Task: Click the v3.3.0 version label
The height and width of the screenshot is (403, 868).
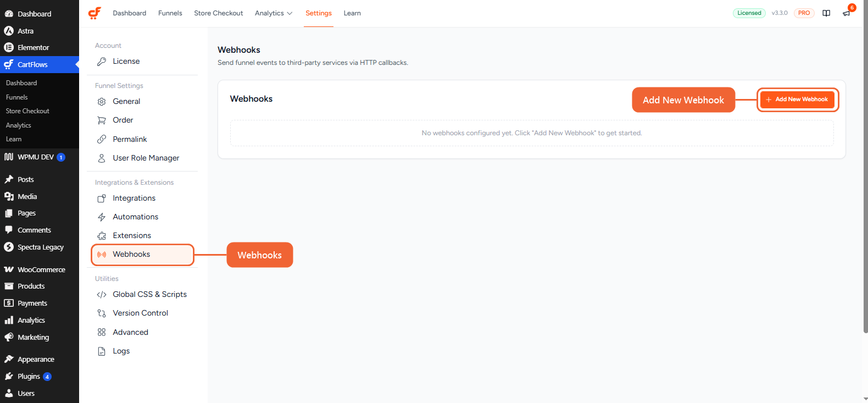Action: click(780, 13)
